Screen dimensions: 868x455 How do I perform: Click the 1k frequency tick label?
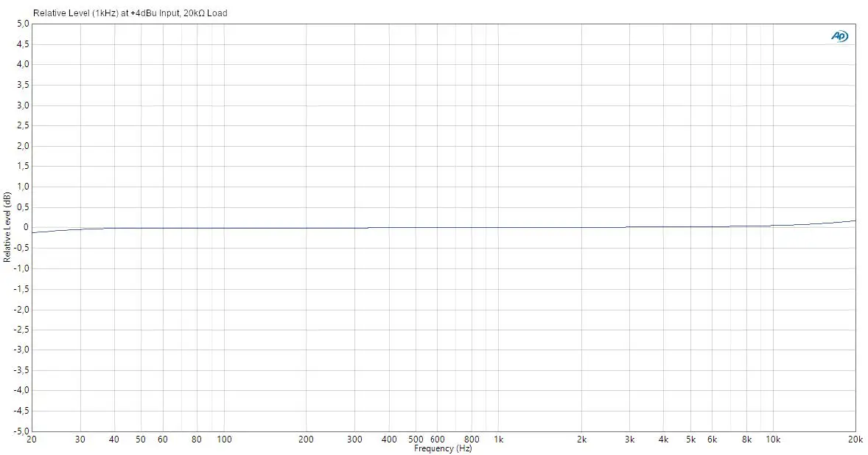[x=500, y=439]
